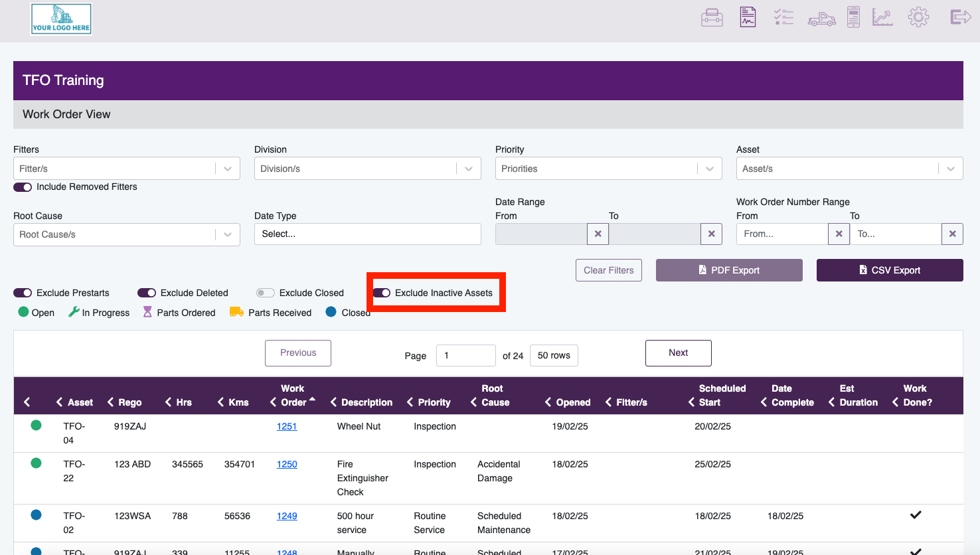Image resolution: width=980 pixels, height=555 pixels.
Task: Open the analytics chart icon
Action: click(882, 17)
